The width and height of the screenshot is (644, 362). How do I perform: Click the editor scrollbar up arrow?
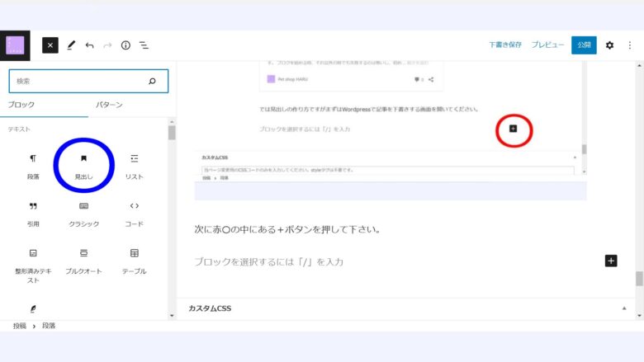coord(639,66)
